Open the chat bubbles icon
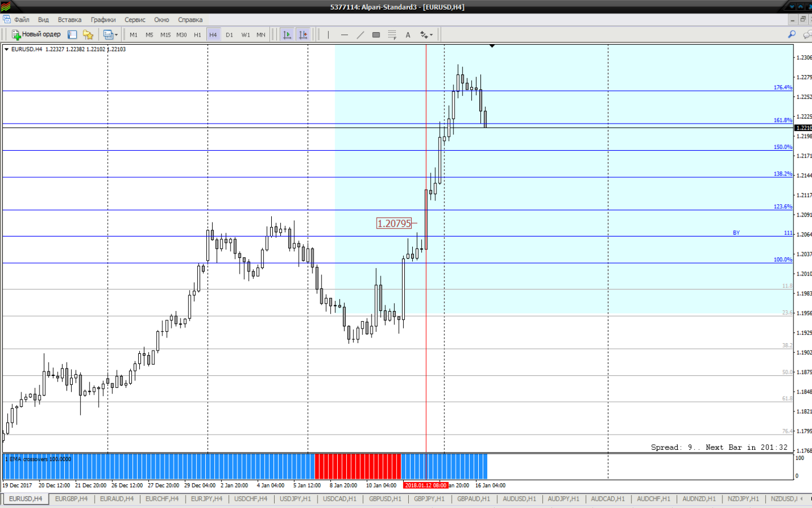 point(807,35)
